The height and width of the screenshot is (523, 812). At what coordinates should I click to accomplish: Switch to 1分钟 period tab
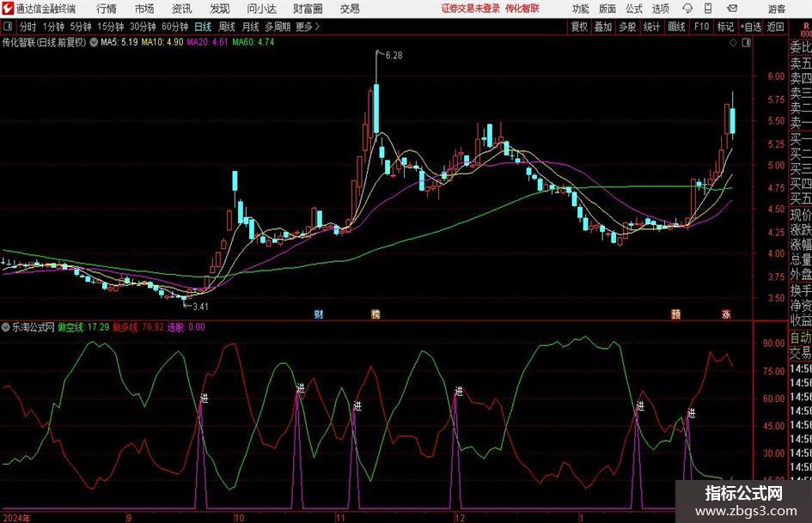coord(53,27)
